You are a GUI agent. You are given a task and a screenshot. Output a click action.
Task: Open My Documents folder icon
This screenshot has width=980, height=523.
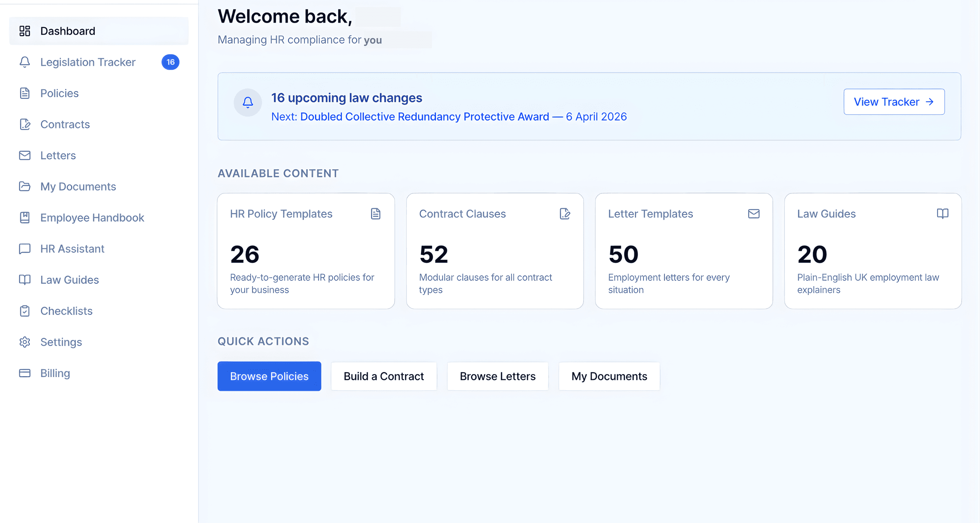(25, 187)
